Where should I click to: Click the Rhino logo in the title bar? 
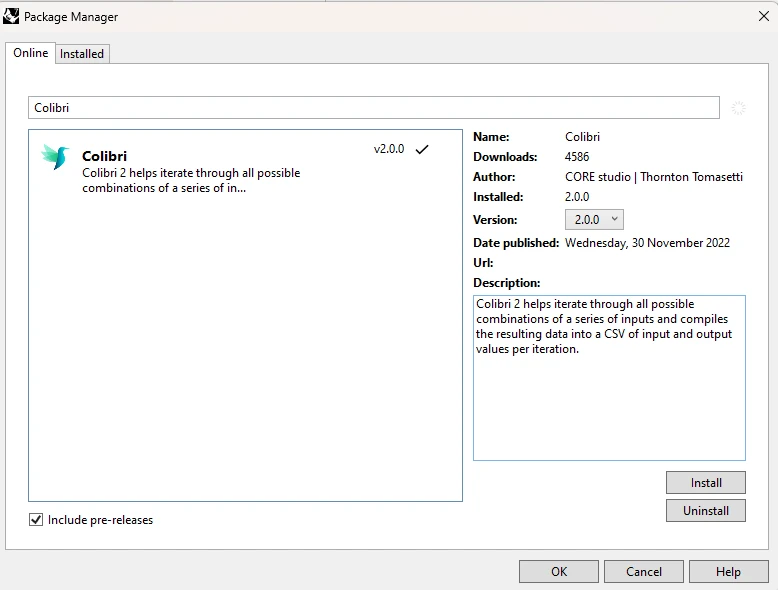[10, 16]
